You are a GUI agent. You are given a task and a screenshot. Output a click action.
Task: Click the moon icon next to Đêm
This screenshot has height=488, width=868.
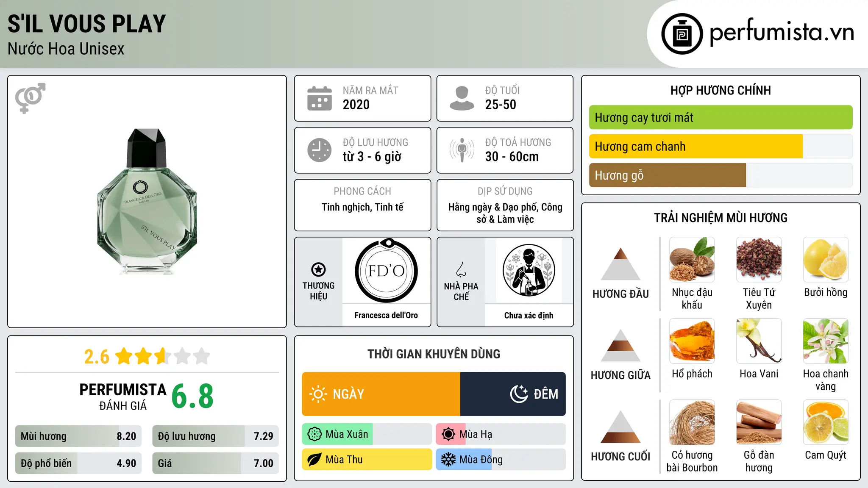click(519, 394)
